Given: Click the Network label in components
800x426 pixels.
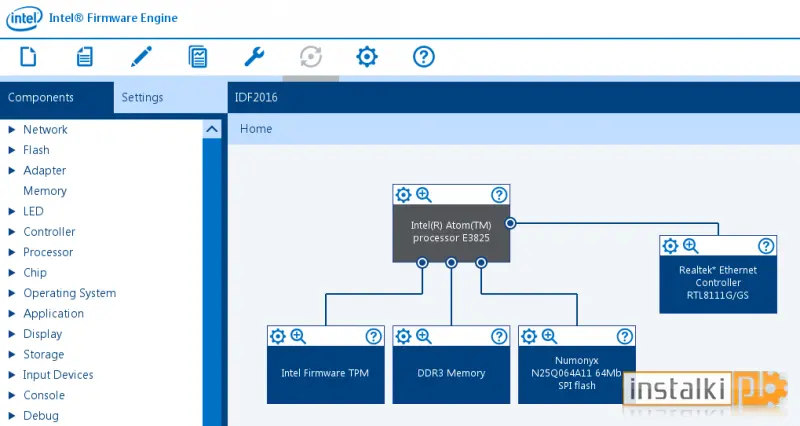Looking at the screenshot, I should click(45, 130).
